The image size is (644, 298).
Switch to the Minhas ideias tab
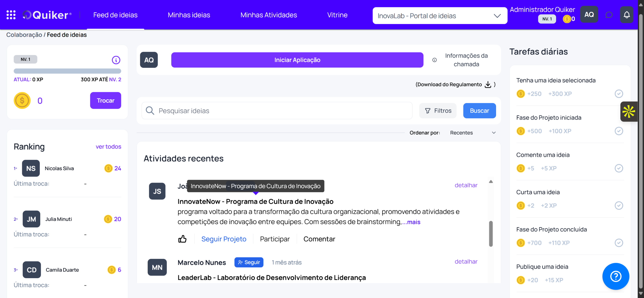(x=189, y=15)
